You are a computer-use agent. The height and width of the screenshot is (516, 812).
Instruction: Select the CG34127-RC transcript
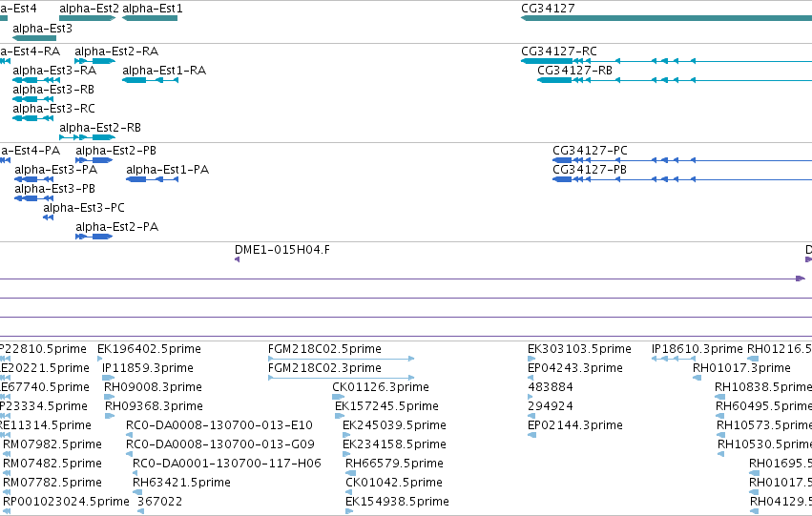pos(666,61)
